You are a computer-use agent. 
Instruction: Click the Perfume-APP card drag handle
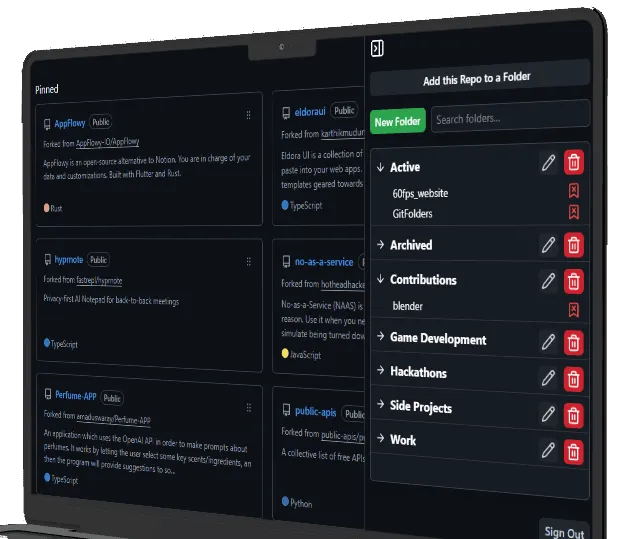point(249,408)
